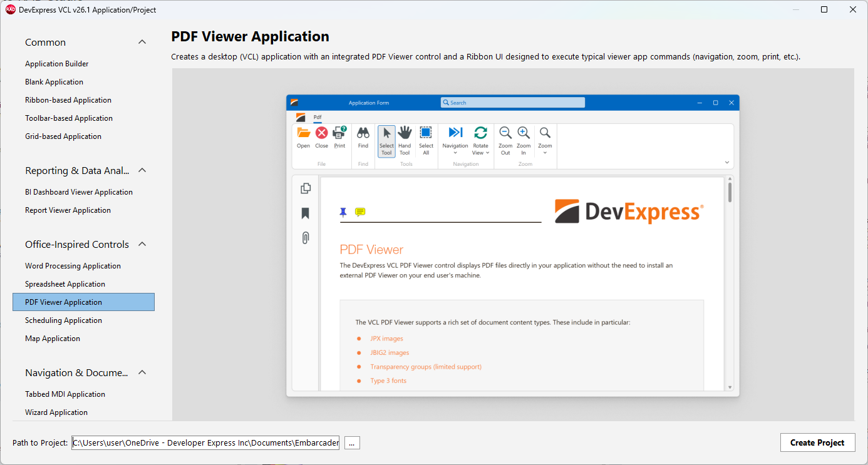The width and height of the screenshot is (868, 465).
Task: Click the RAD Studio icon in title bar
Action: (x=11, y=9)
